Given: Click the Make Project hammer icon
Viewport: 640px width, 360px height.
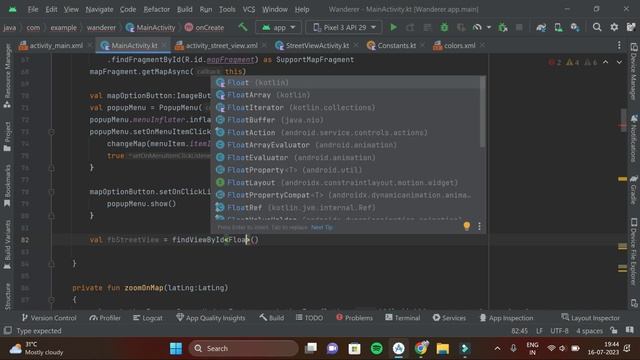Looking at the screenshot, I should 243,27.
